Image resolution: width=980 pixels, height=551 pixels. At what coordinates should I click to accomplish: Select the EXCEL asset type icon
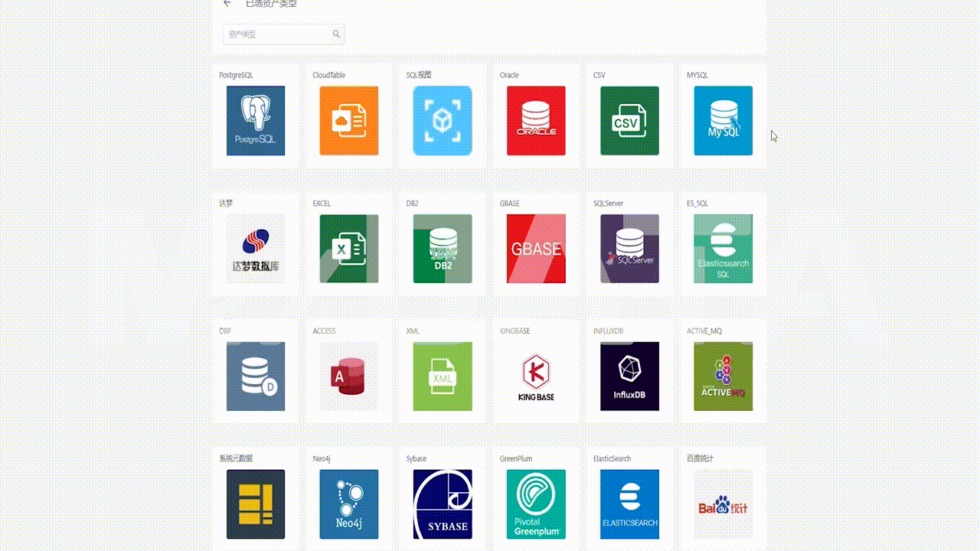[x=349, y=249]
